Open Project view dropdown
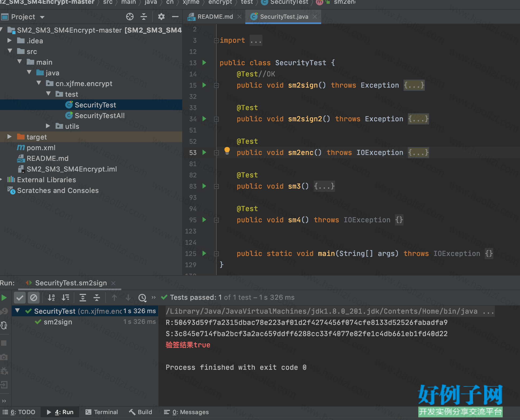The height and width of the screenshot is (420, 520). click(42, 17)
